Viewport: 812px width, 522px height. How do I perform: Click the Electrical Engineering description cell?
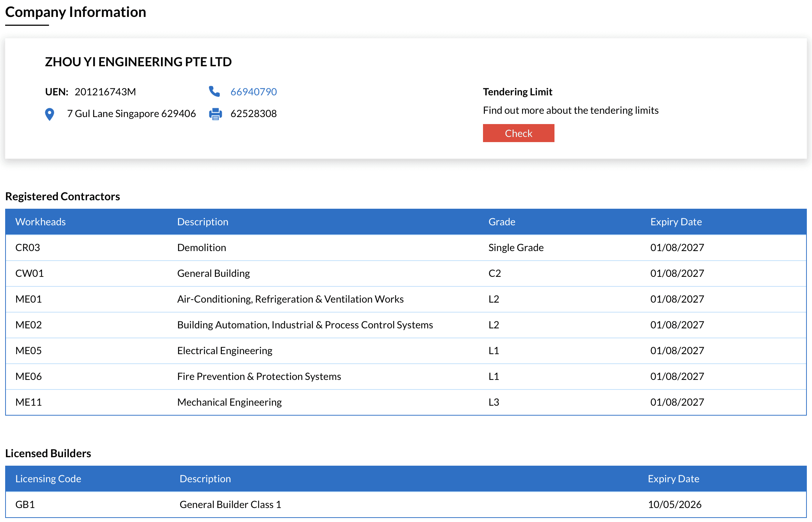pos(225,350)
